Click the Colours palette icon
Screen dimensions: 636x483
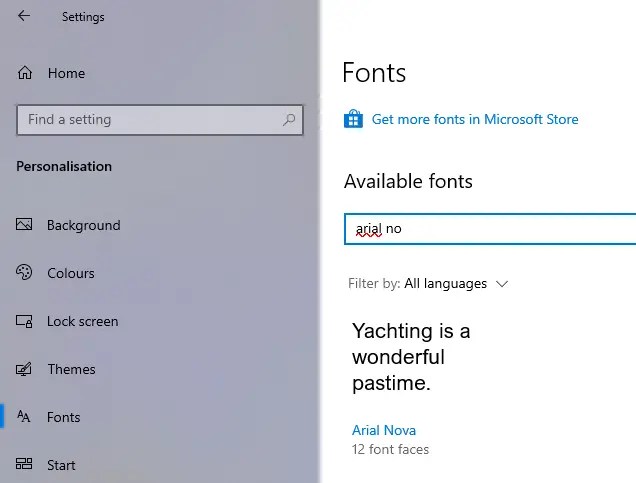tap(24, 272)
